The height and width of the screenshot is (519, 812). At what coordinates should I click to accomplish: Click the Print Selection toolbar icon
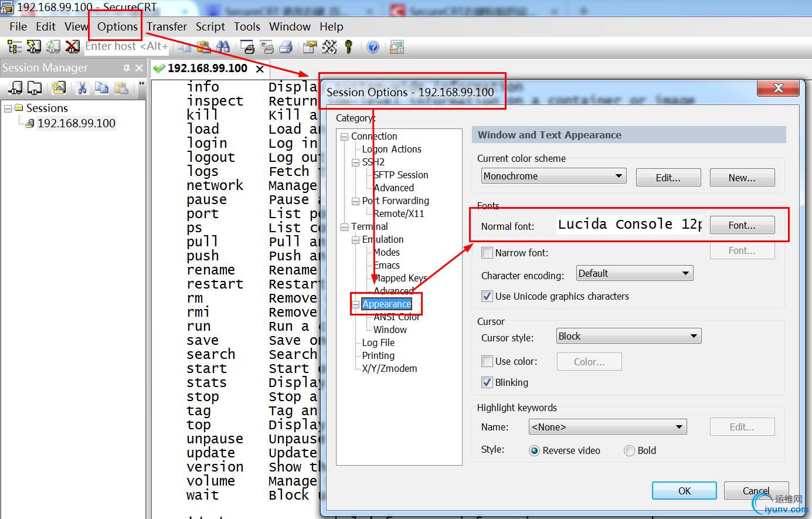coord(267,47)
